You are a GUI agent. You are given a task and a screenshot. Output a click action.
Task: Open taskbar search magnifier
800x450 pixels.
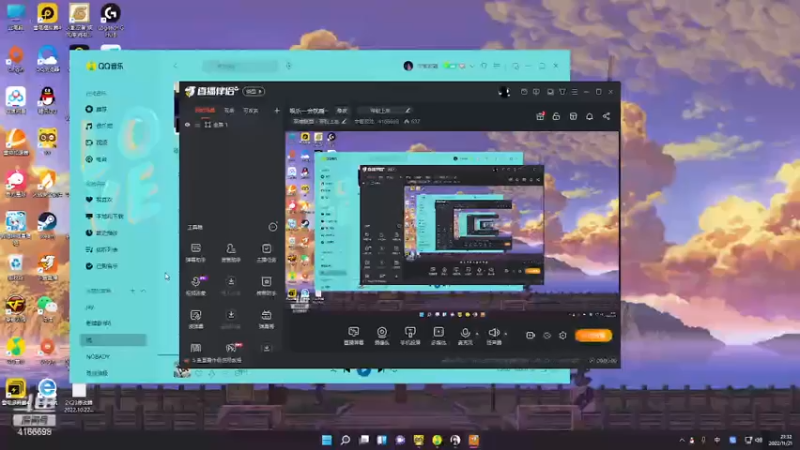point(345,440)
